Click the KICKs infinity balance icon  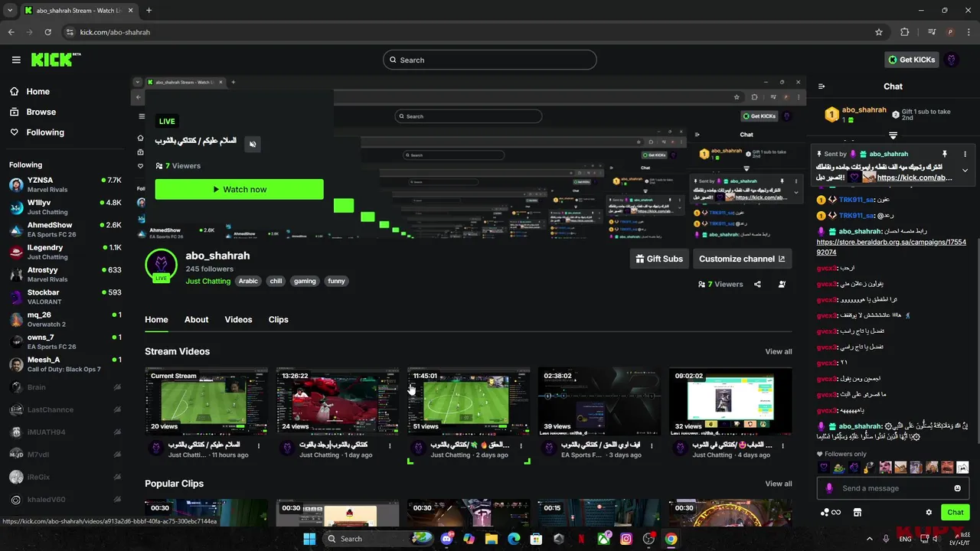(x=831, y=512)
